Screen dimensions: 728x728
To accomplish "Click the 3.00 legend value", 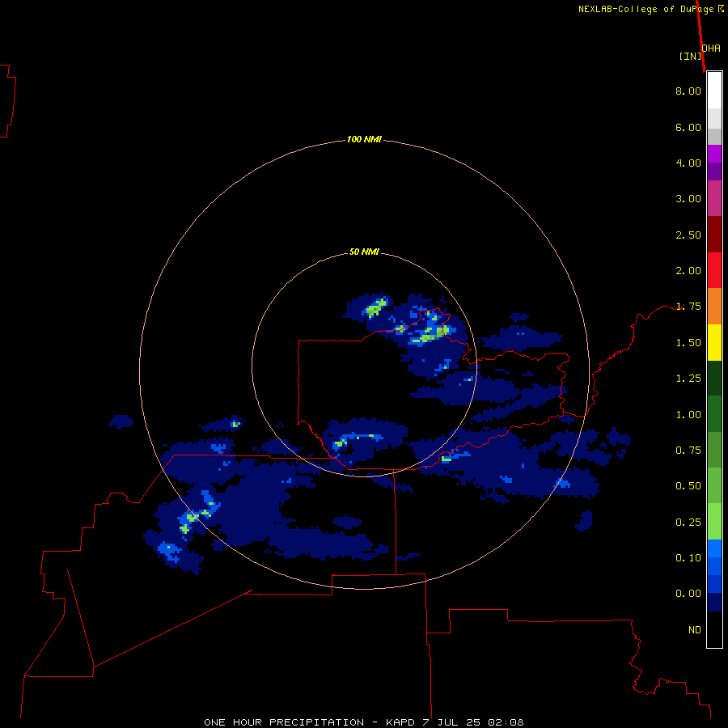I will tap(688, 199).
